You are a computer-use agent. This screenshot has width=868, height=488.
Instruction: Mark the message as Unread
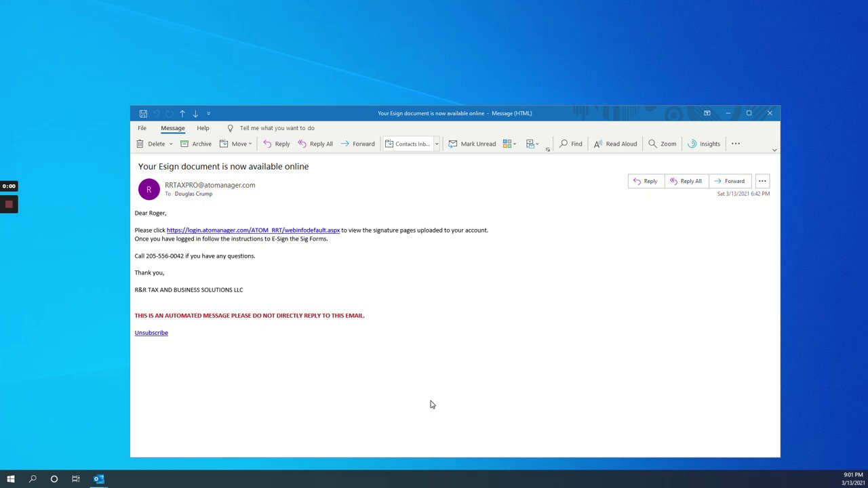tap(472, 144)
